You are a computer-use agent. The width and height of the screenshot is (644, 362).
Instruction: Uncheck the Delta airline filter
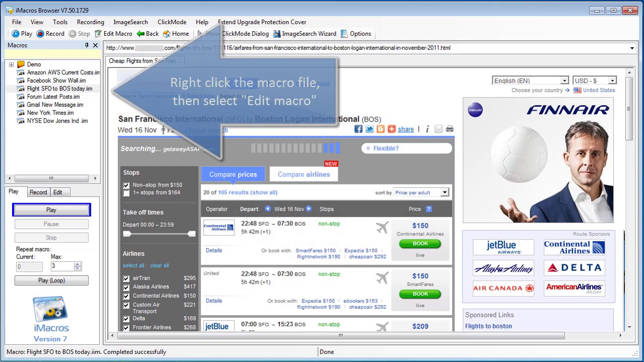coord(126,319)
